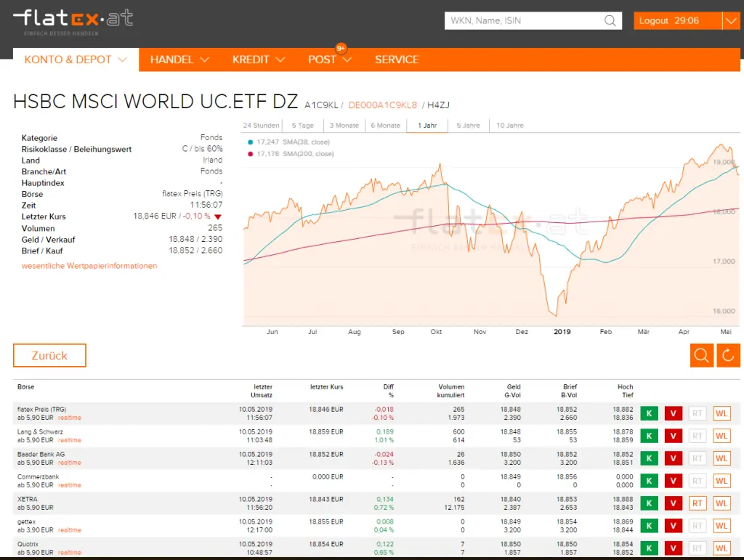Click WL watchlist for Quotrix row
Viewport: 744px width, 560px height.
click(x=721, y=548)
